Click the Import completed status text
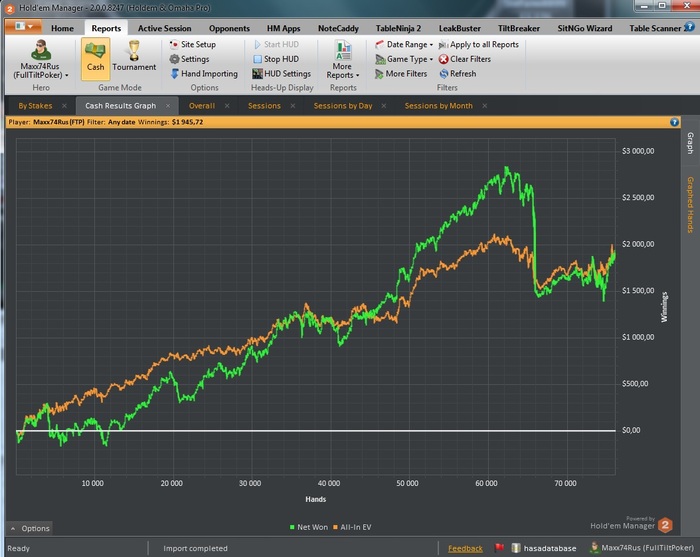The width and height of the screenshot is (700, 557). coord(195,548)
